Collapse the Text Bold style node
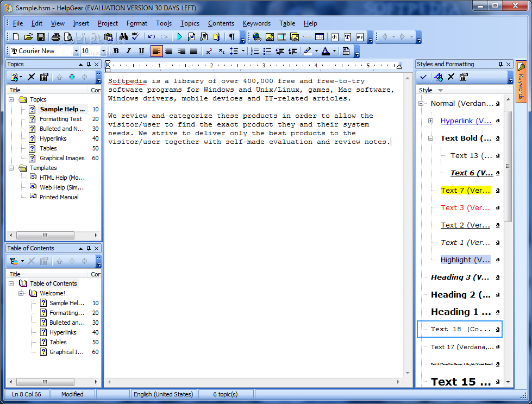The width and height of the screenshot is (532, 404). [x=430, y=138]
